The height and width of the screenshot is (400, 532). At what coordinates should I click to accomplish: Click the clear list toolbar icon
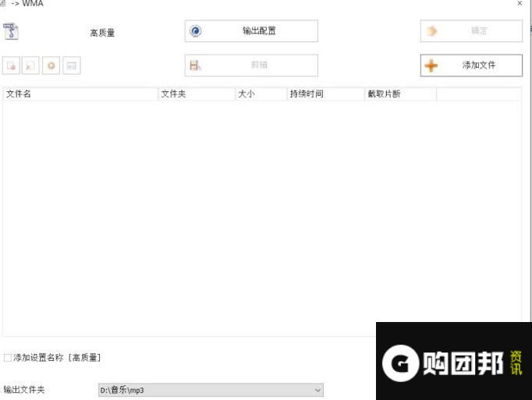[x=30, y=65]
